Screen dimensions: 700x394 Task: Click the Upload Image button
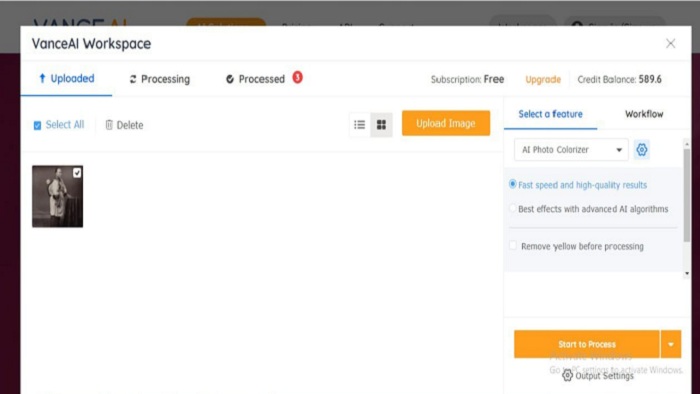[x=446, y=123]
